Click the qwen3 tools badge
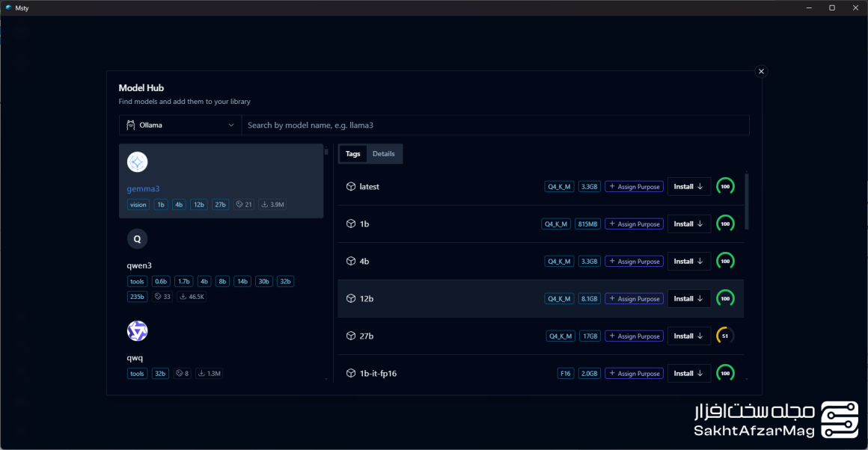 [137, 281]
